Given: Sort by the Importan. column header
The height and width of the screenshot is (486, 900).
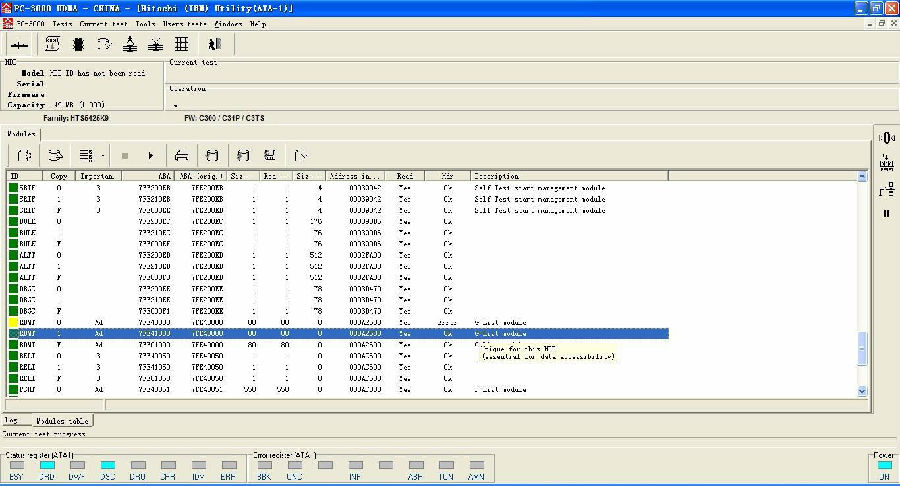Looking at the screenshot, I should coord(98,176).
